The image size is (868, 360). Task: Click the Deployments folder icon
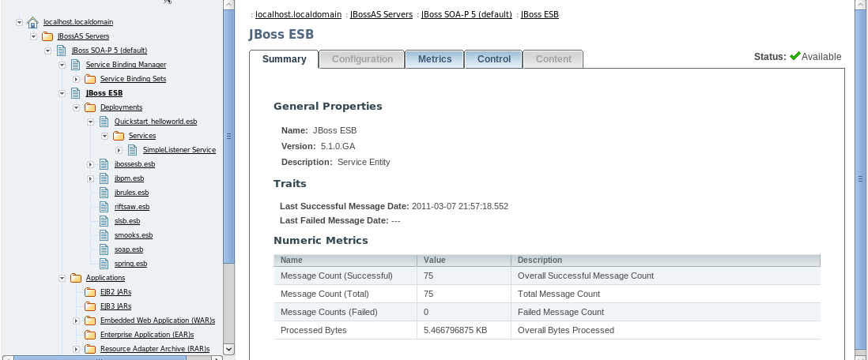tap(90, 107)
